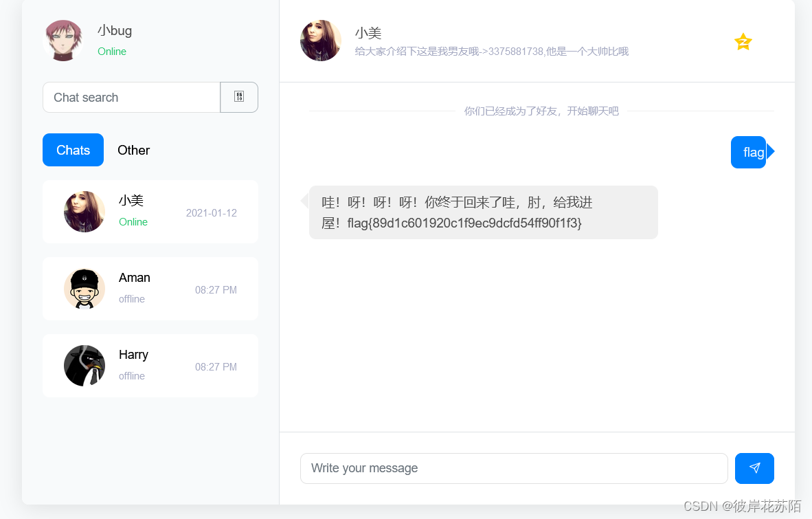Click Harry's penguin avatar
812x519 pixels.
[x=84, y=366]
